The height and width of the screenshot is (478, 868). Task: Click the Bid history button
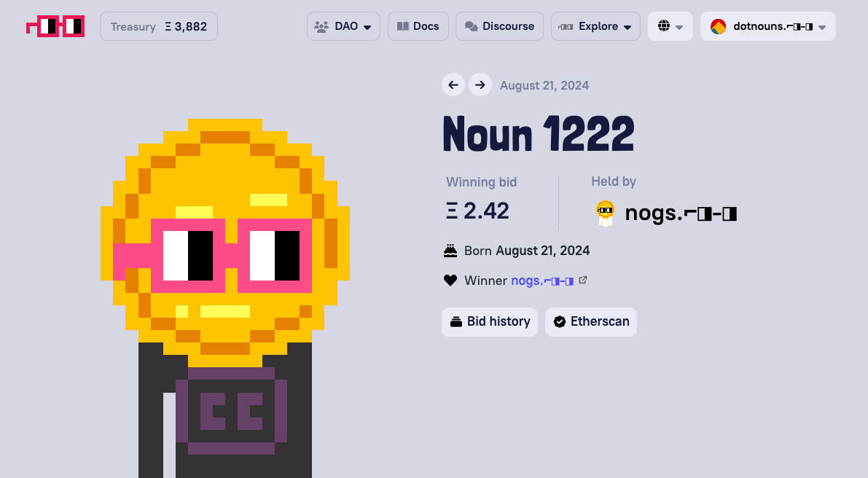coord(489,321)
